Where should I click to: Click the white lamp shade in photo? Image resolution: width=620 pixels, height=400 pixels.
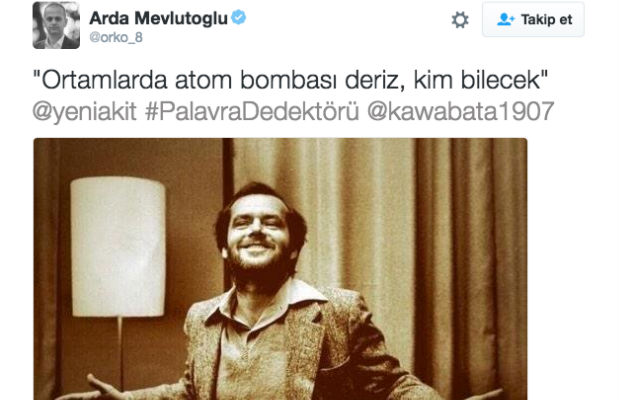118,247
